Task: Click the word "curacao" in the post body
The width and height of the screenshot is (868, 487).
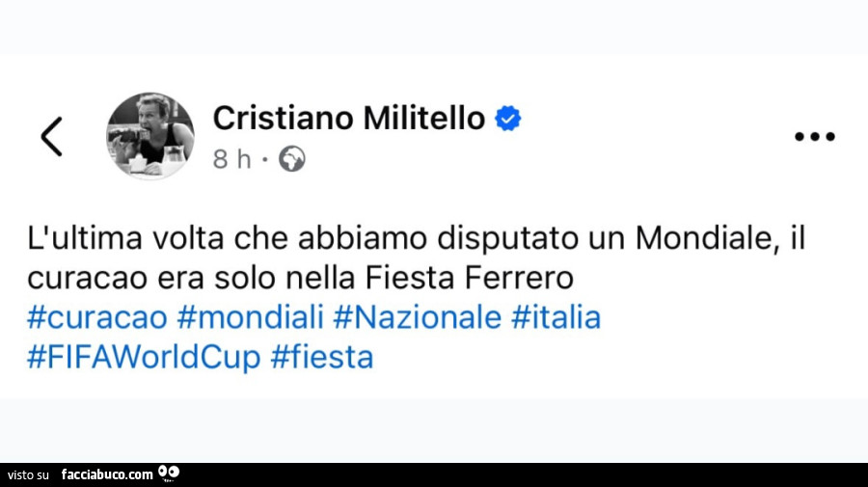Action: 83,278
